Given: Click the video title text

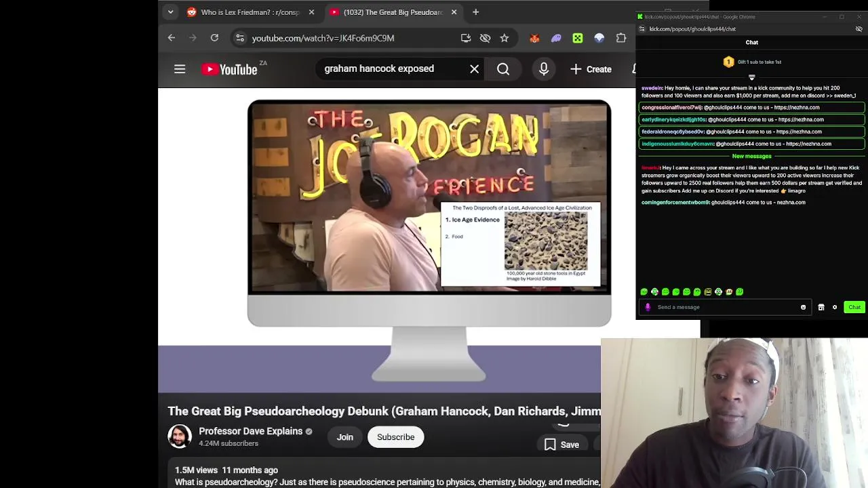Looking at the screenshot, I should 384,411.
